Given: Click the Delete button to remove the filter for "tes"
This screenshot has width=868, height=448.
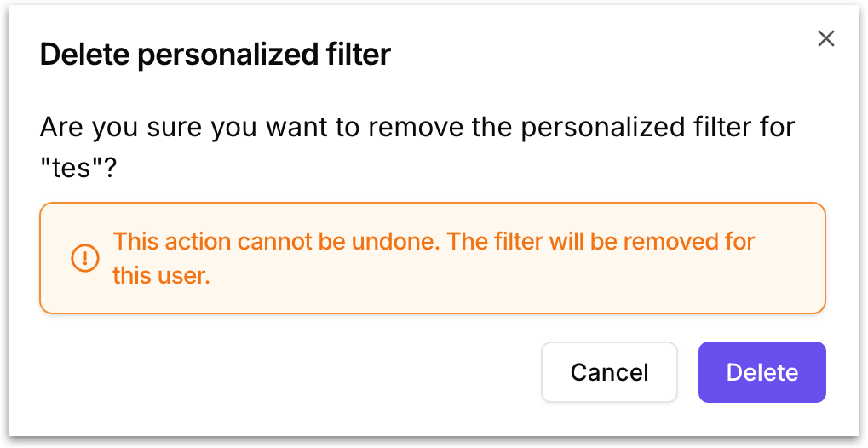Looking at the screenshot, I should 762,372.
